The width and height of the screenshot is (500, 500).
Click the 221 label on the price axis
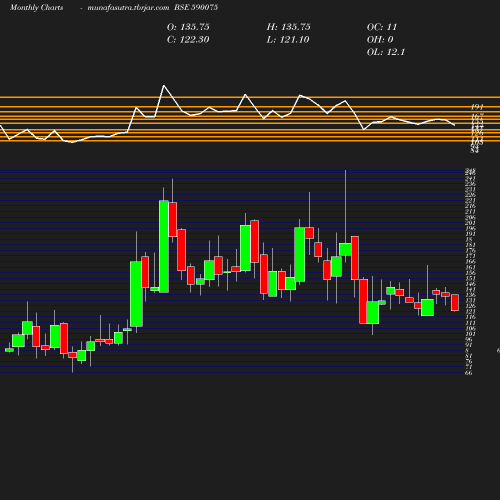(x=470, y=201)
